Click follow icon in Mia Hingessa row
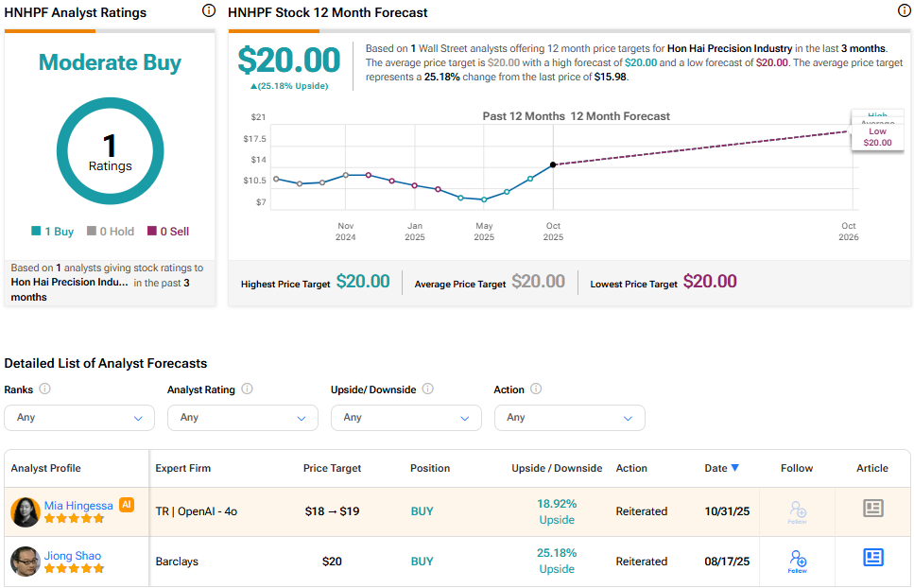The width and height of the screenshot is (914, 588). pyautogui.click(x=797, y=511)
